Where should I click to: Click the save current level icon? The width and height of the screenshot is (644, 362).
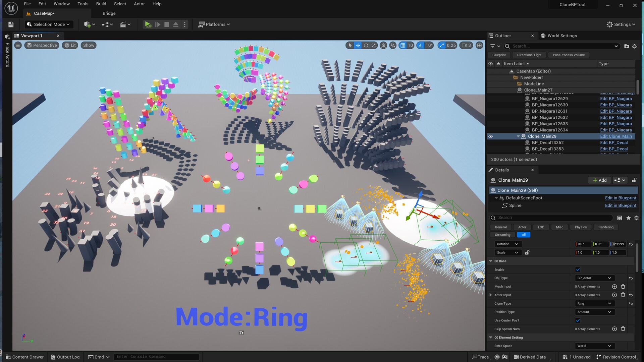click(11, 24)
